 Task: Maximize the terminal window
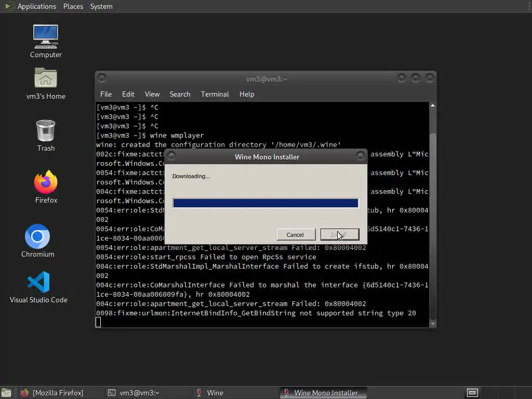[x=416, y=78]
